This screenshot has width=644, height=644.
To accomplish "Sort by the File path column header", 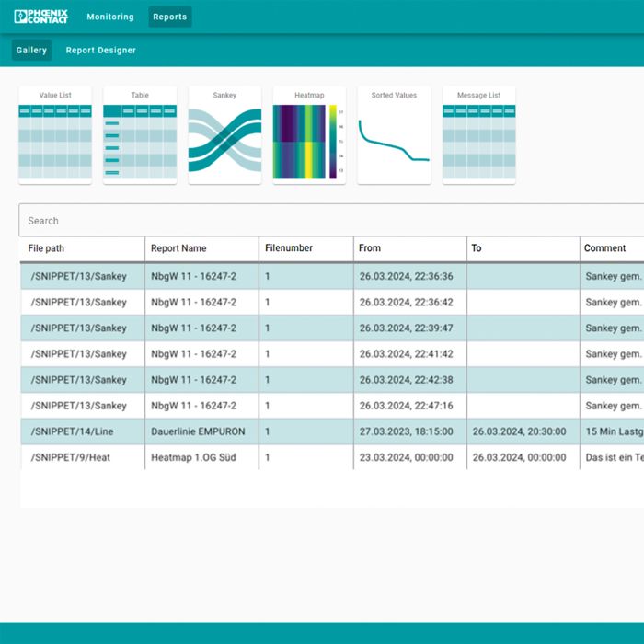I will click(x=82, y=248).
